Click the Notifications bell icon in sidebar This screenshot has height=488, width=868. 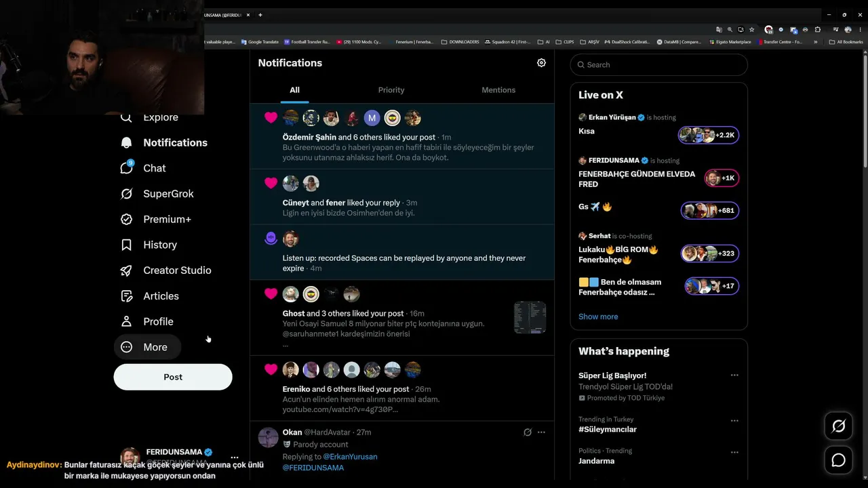126,142
